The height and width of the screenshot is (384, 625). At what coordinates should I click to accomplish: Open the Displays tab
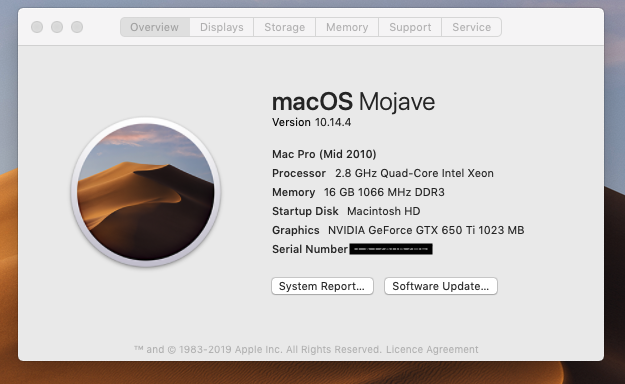point(222,27)
